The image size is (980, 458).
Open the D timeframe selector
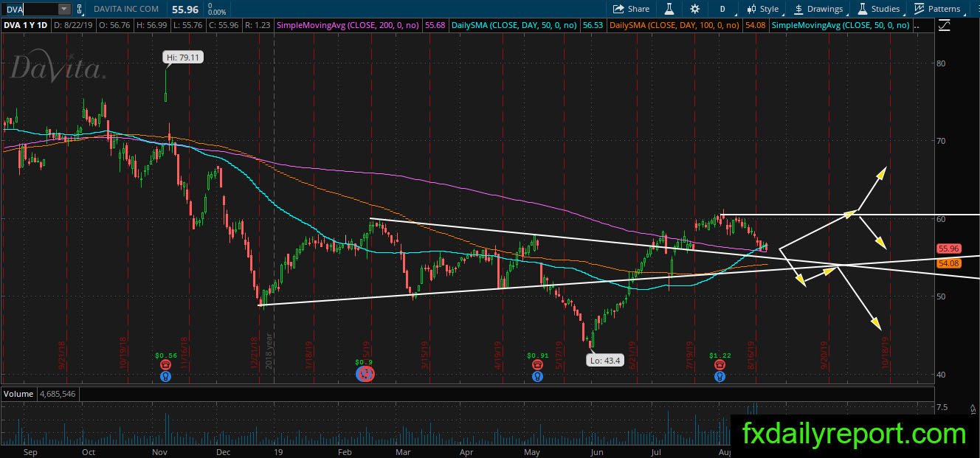(723, 9)
